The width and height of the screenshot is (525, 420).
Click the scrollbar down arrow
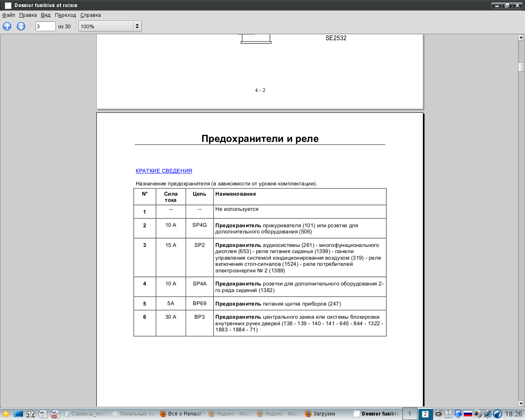(x=521, y=403)
